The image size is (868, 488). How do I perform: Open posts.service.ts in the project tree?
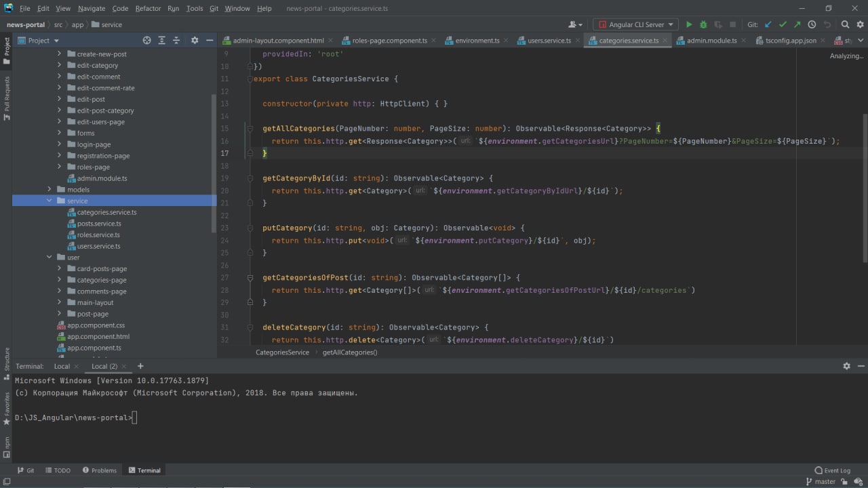(x=99, y=224)
